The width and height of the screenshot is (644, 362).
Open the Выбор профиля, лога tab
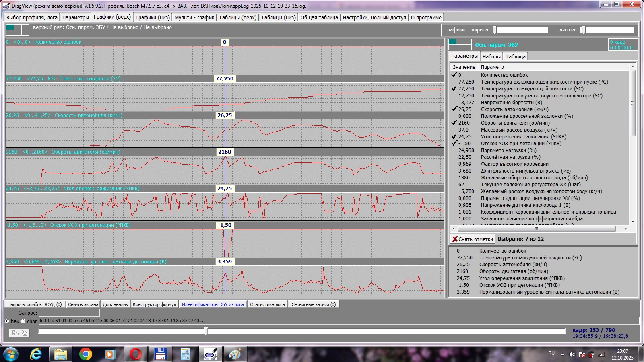32,17
